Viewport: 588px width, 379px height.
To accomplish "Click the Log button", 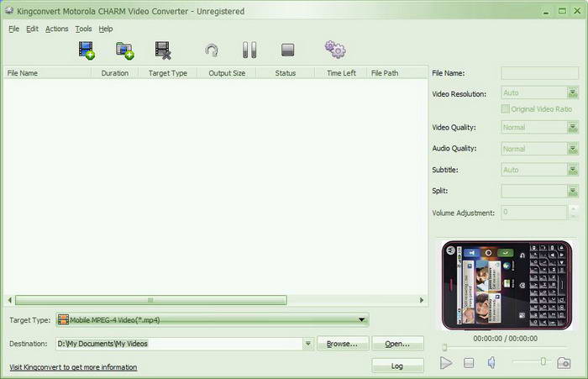I will 397,366.
